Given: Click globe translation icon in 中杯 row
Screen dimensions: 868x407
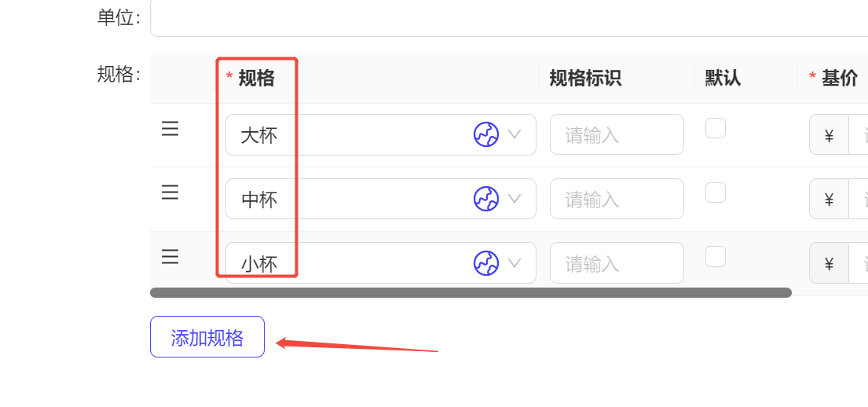Looking at the screenshot, I should pyautogui.click(x=486, y=199).
